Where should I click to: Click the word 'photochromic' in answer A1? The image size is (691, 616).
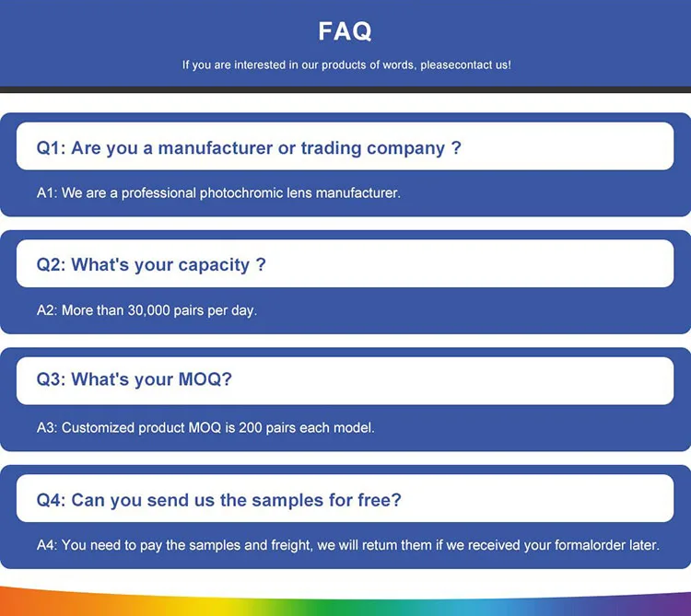click(240, 193)
